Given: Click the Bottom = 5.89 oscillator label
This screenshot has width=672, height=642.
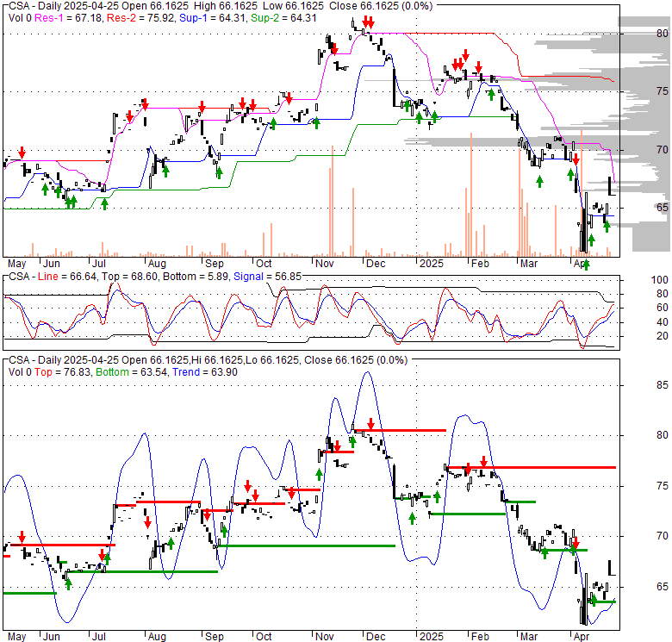Looking at the screenshot, I should pyautogui.click(x=196, y=277).
